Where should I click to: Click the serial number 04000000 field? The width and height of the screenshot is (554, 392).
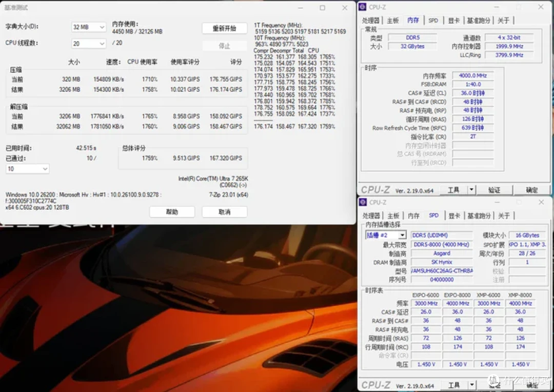tap(442, 280)
